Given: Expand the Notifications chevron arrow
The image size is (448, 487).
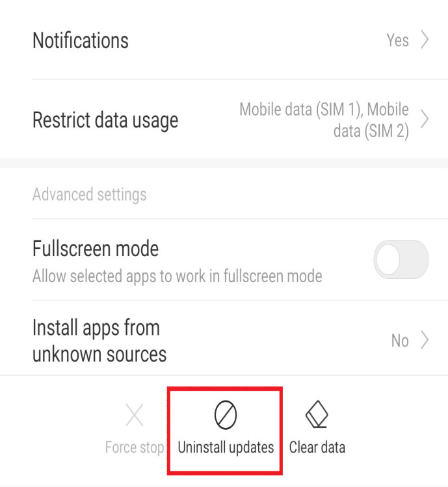Looking at the screenshot, I should pyautogui.click(x=425, y=40).
